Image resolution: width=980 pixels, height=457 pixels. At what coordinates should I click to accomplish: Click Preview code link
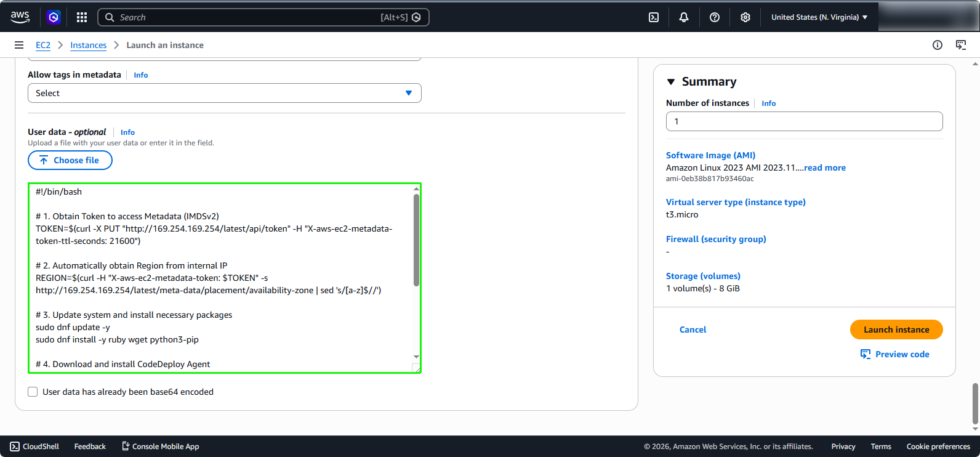pos(902,354)
